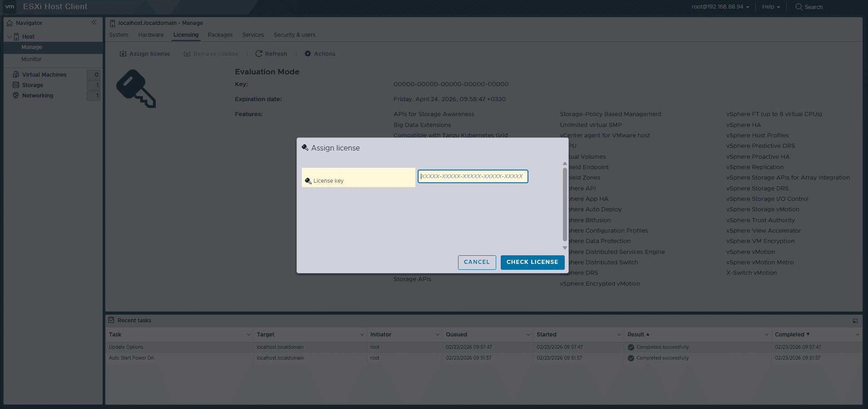868x409 pixels.
Task: Open the root@192.168.88.94 user dropdown
Action: coord(720,7)
